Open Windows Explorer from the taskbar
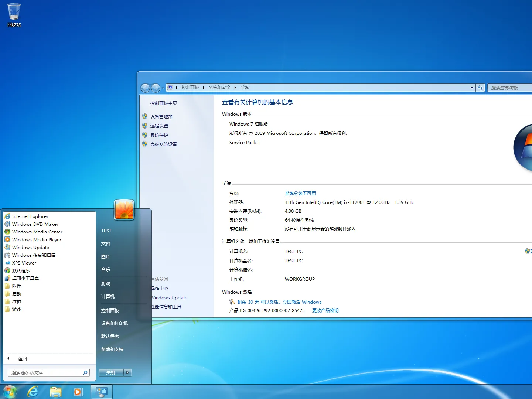Viewport: 532px width, 399px height. 56,391
